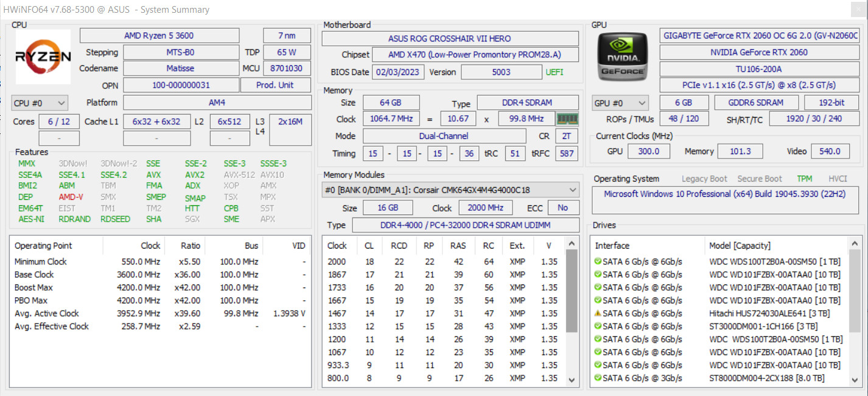This screenshot has width=868, height=396.
Task: Close the System Summary window
Action: point(855,9)
